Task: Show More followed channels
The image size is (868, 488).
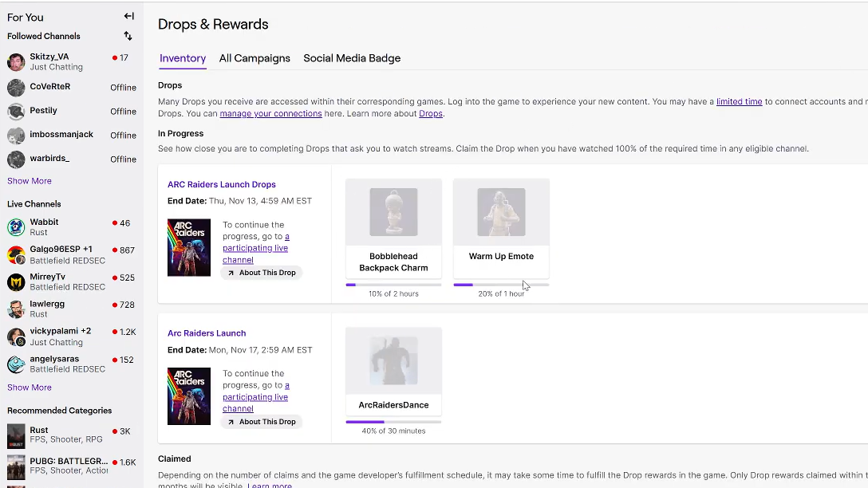Action: [x=30, y=181]
